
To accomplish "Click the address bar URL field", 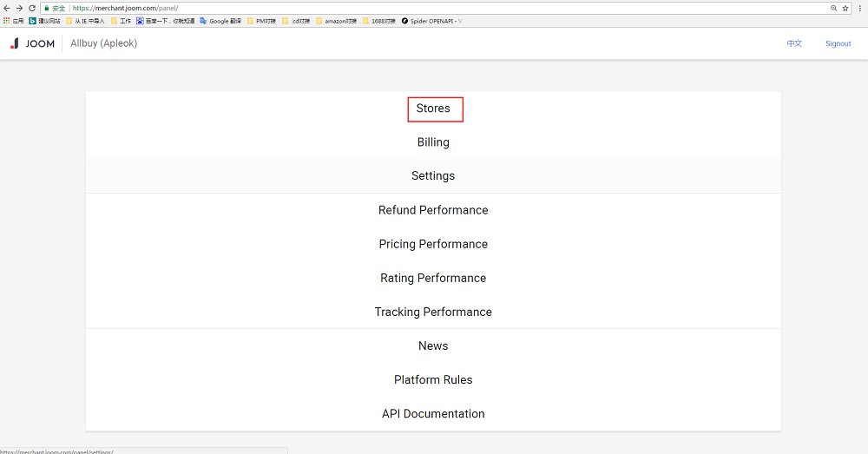I will (x=434, y=8).
